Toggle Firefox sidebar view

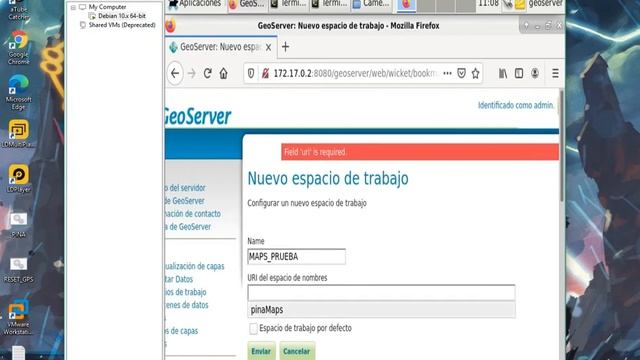[519, 73]
